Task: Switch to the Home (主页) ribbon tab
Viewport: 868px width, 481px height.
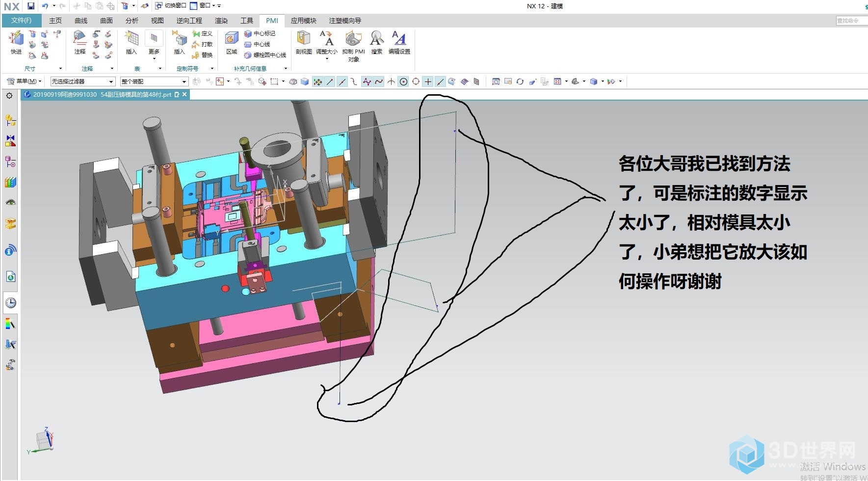Action: click(55, 21)
